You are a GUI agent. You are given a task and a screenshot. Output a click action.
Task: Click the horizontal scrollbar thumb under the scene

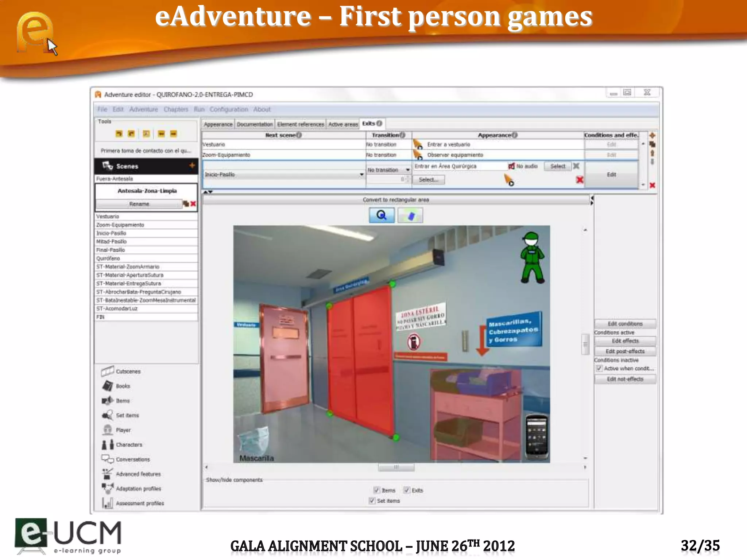click(x=396, y=467)
